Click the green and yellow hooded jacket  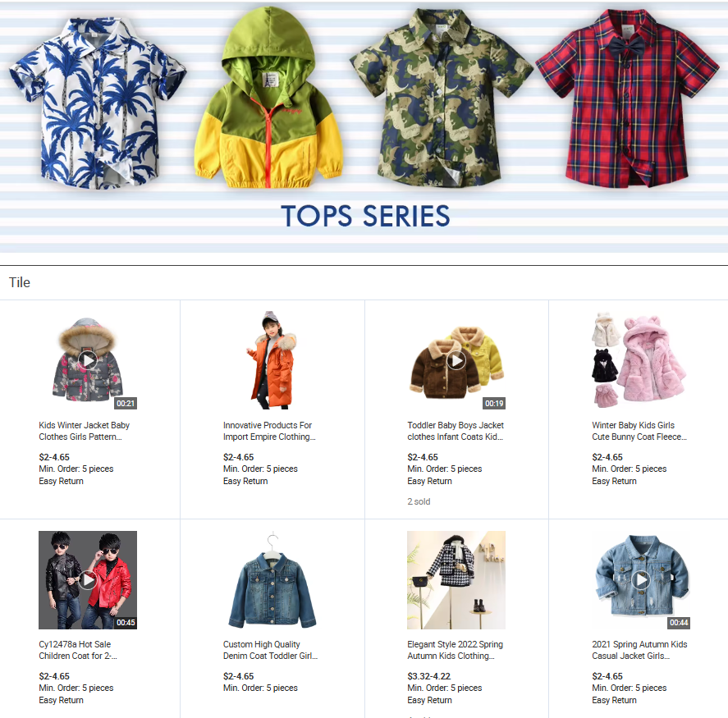click(x=268, y=98)
